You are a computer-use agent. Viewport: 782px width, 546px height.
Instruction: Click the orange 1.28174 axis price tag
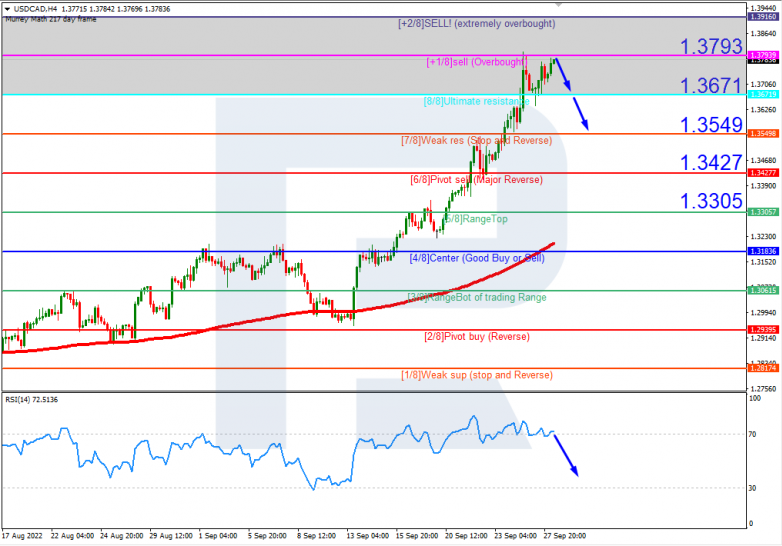click(x=763, y=368)
